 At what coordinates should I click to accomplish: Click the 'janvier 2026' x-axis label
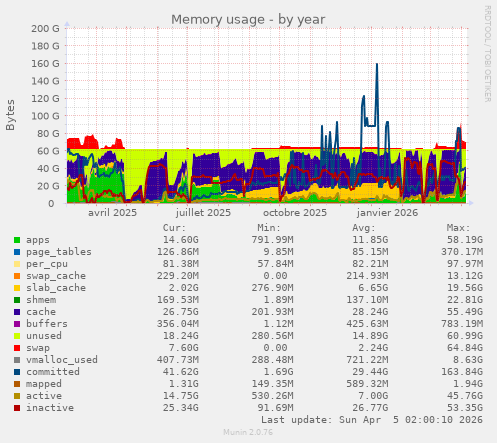387,213
